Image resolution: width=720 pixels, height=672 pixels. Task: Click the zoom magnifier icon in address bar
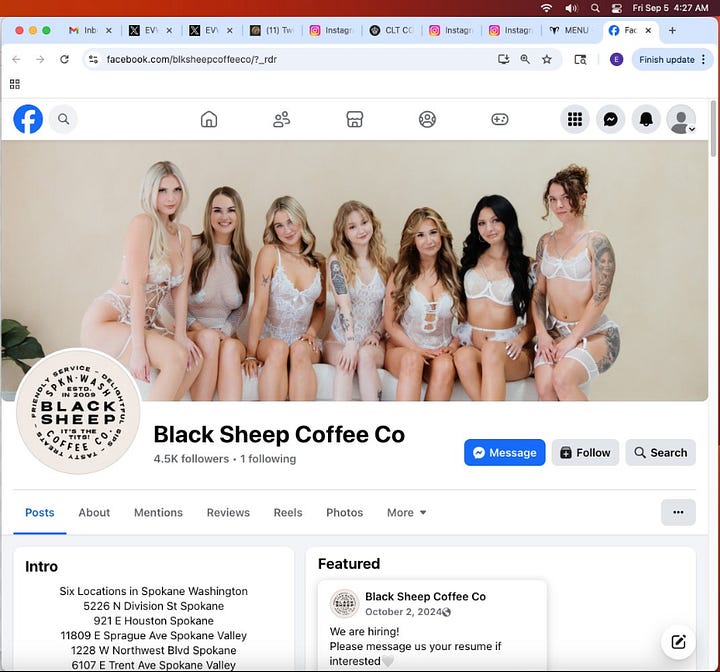coord(525,59)
